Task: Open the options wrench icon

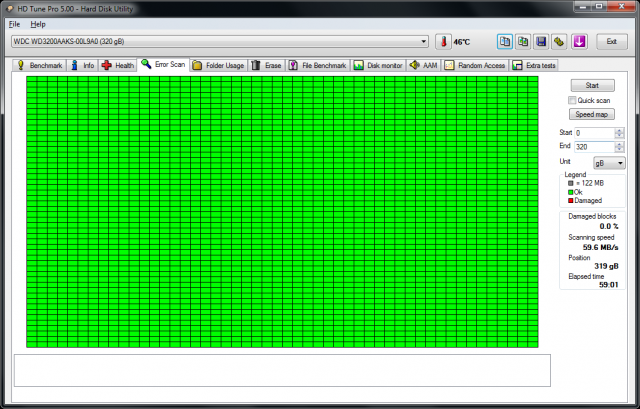Action: 559,42
